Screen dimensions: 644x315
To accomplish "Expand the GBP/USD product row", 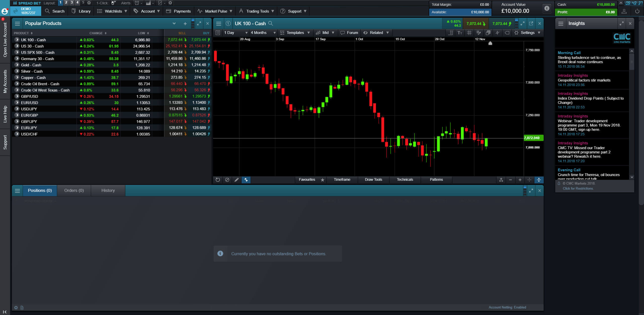I will click(17, 96).
